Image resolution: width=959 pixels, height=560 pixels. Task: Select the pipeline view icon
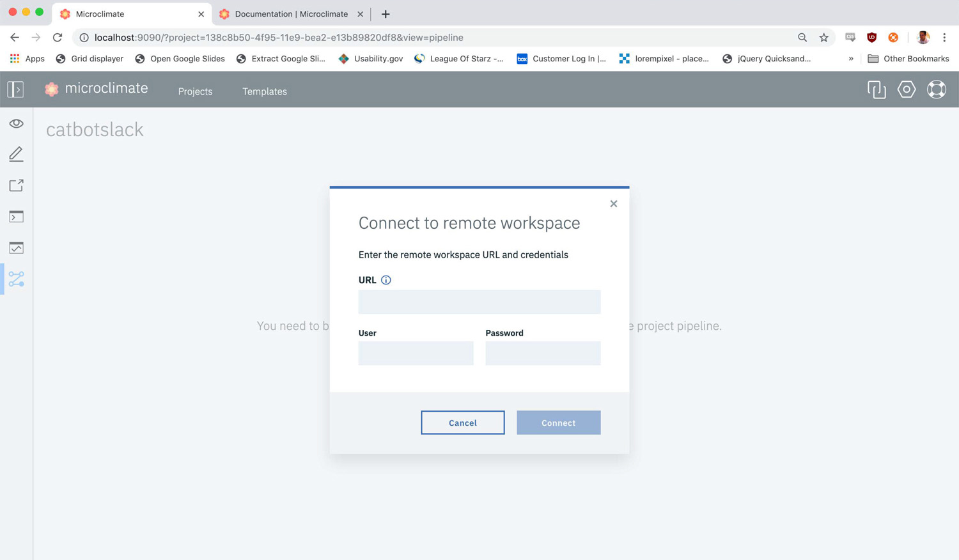click(x=16, y=278)
